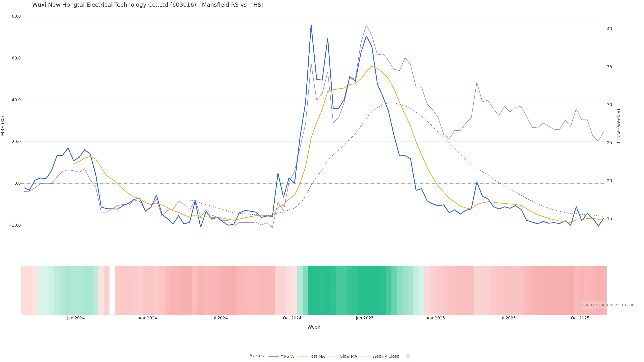Click the Apr 2025 x-axis tick label

click(436, 318)
